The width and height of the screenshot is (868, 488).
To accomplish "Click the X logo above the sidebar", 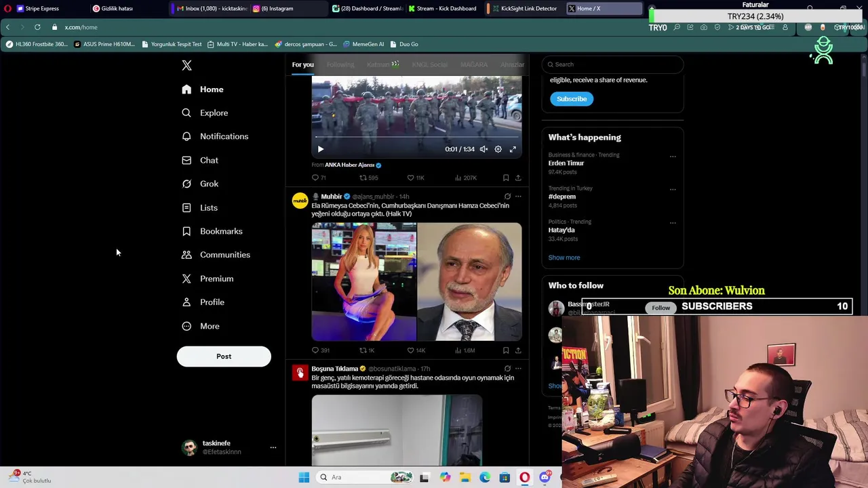I will (x=186, y=65).
